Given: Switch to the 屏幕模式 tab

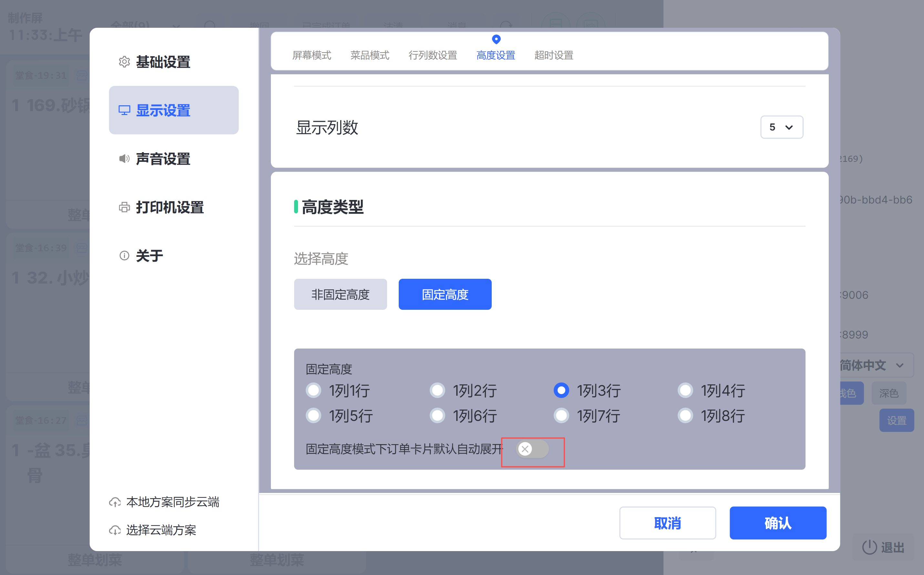Looking at the screenshot, I should tap(311, 56).
